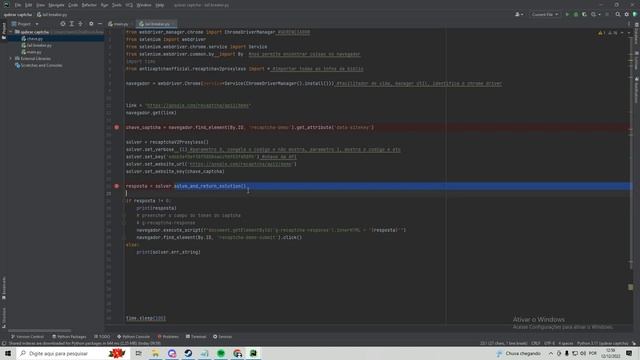Click UTF-8 encoding in status bar
Image resolution: width=640 pixels, height=360 pixels.
tap(549, 343)
